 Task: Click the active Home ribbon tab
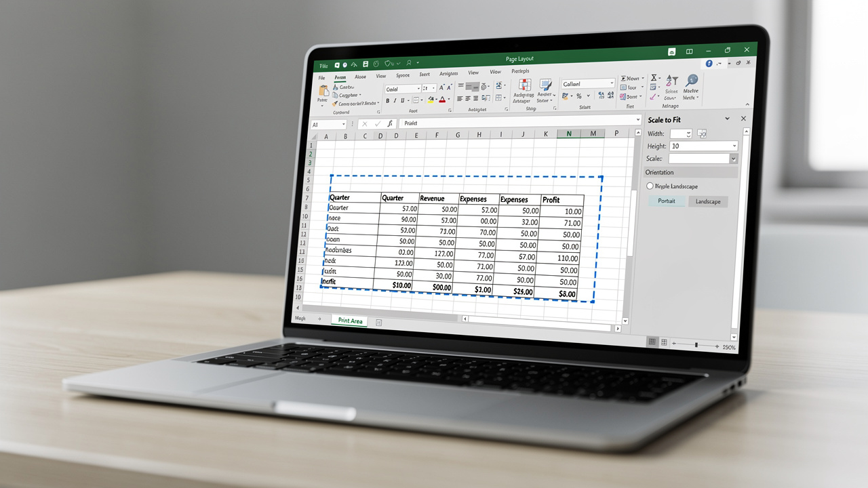[x=340, y=77]
